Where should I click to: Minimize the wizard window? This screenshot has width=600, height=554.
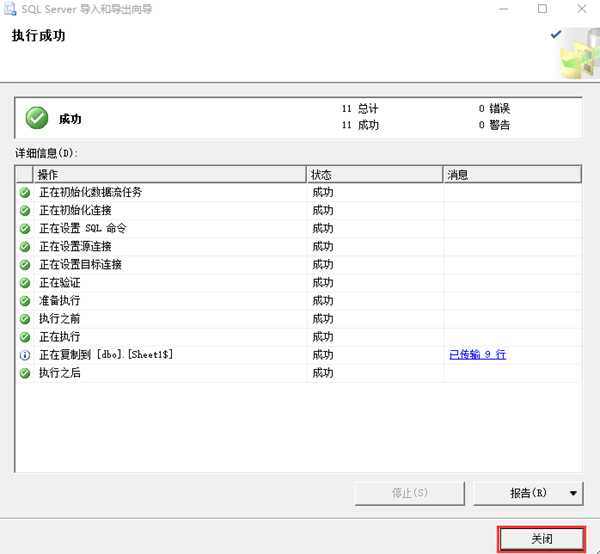504,9
